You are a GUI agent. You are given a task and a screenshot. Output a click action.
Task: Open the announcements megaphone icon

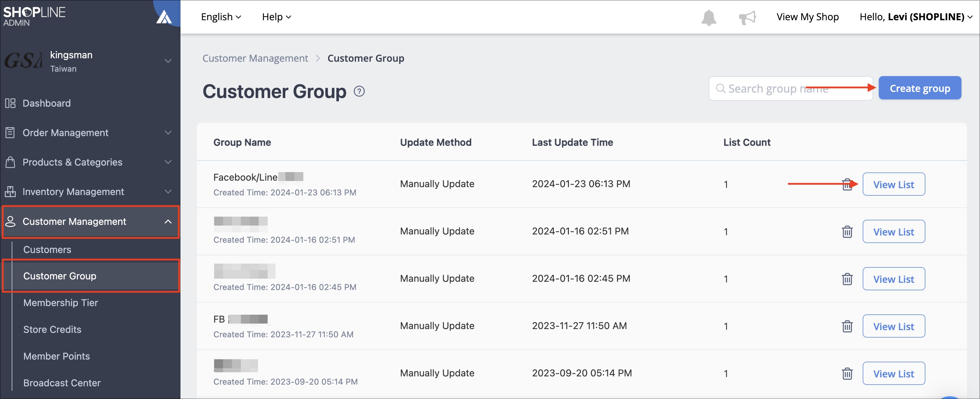tap(747, 17)
